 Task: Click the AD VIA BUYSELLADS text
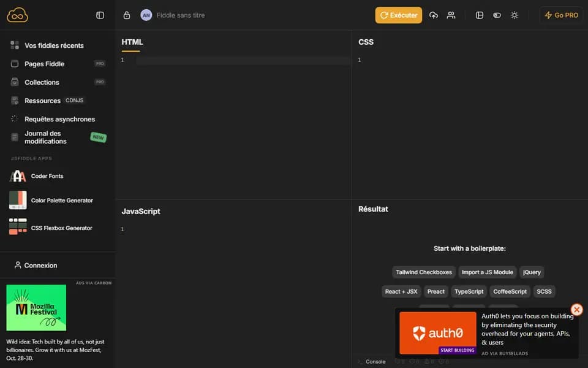coord(505,353)
